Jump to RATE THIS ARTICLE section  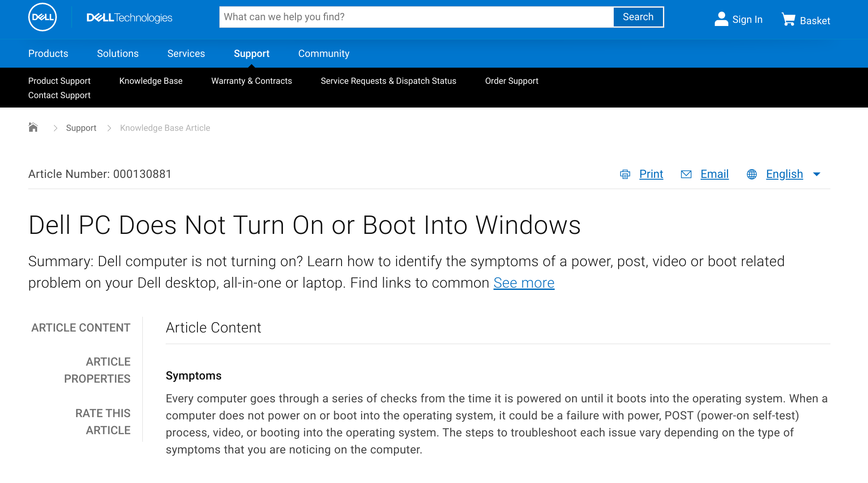tap(103, 422)
